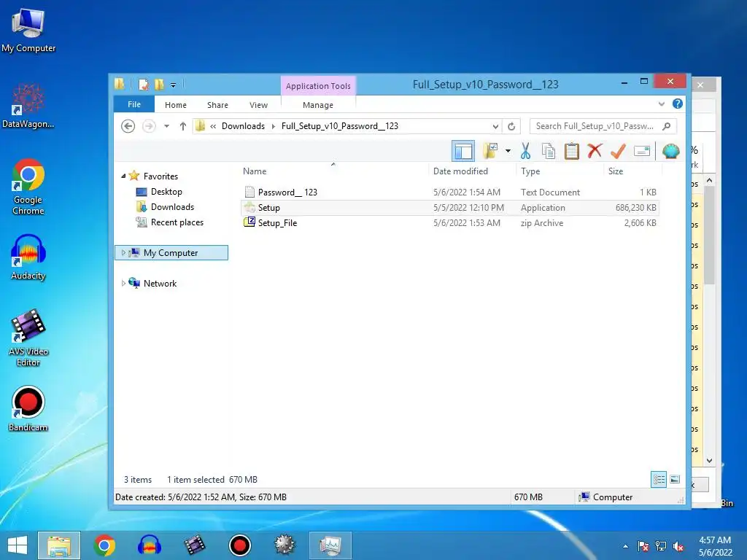Select Recent places under Favorites
747x560 pixels.
pyautogui.click(x=177, y=222)
